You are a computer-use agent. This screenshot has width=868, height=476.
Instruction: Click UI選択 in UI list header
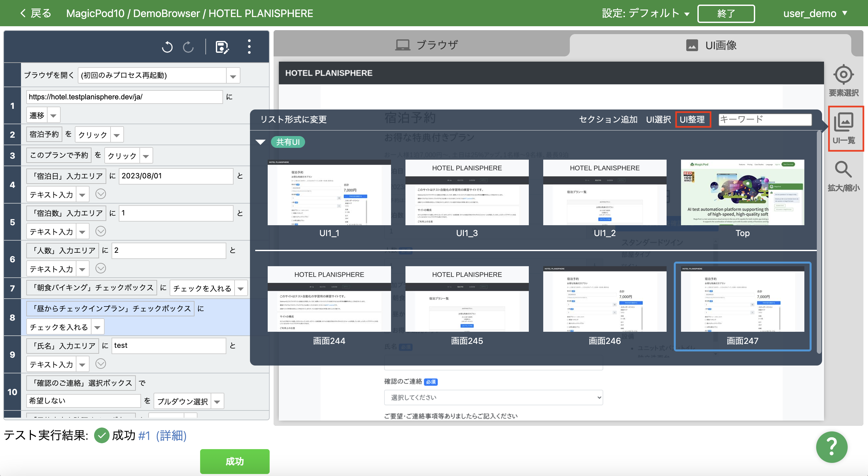(658, 119)
